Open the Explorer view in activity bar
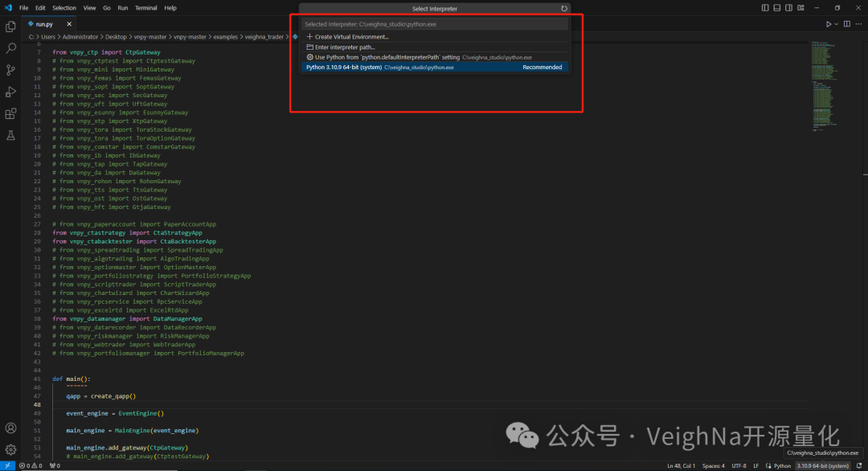The image size is (868, 471). [x=10, y=27]
